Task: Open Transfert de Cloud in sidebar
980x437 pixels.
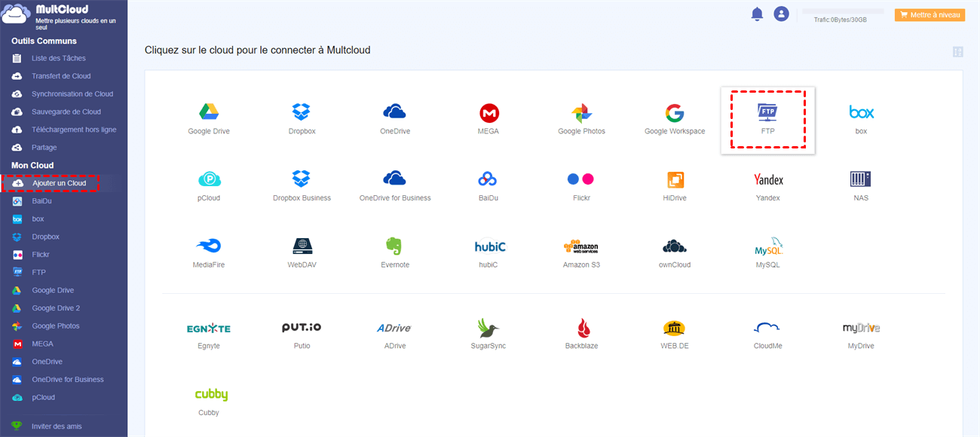Action: [x=60, y=76]
